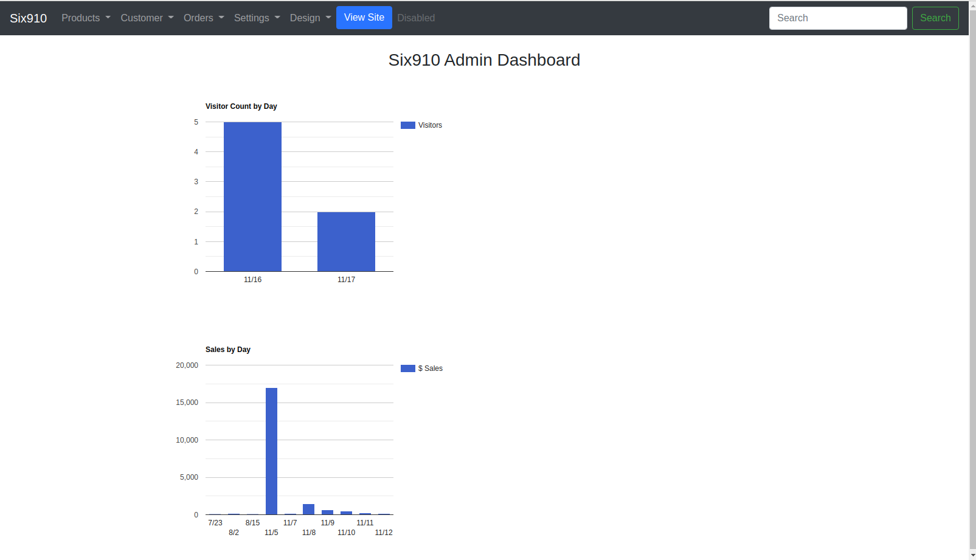This screenshot has width=976, height=560.
Task: Click the 11/16 axis label
Action: 252,280
